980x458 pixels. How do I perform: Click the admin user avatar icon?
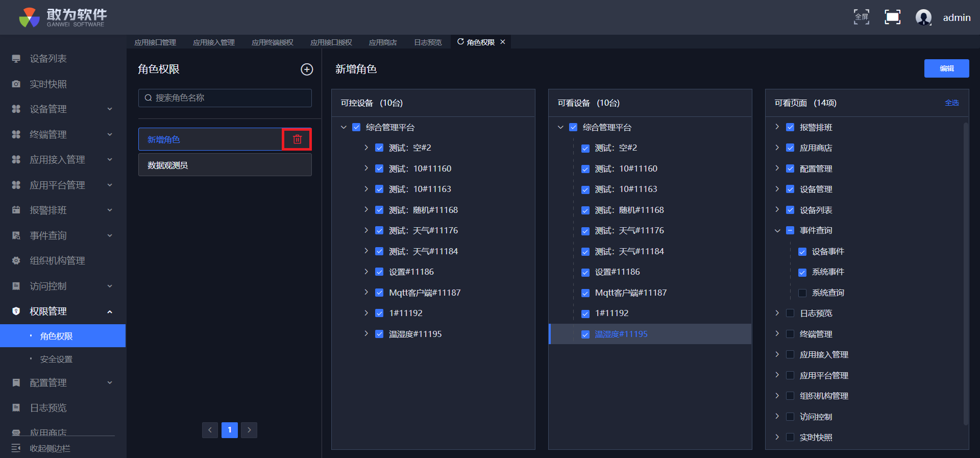tap(923, 17)
